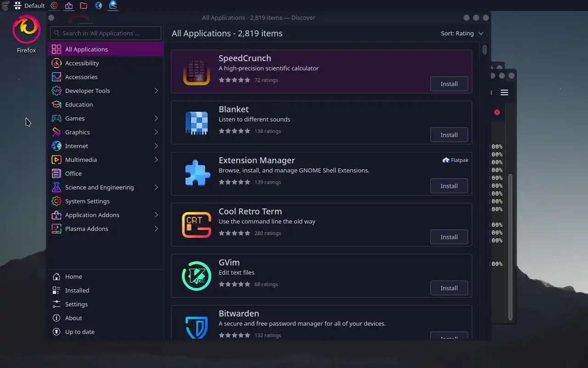Viewport: 588px width, 368px height.
Task: Select the System Settings category icon
Action: tap(57, 201)
